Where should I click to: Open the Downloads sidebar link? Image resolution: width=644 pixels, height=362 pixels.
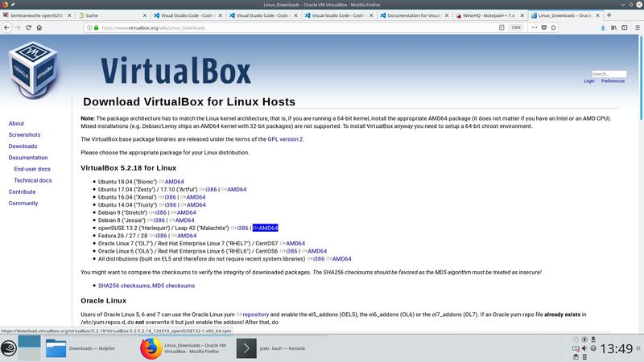(x=23, y=146)
